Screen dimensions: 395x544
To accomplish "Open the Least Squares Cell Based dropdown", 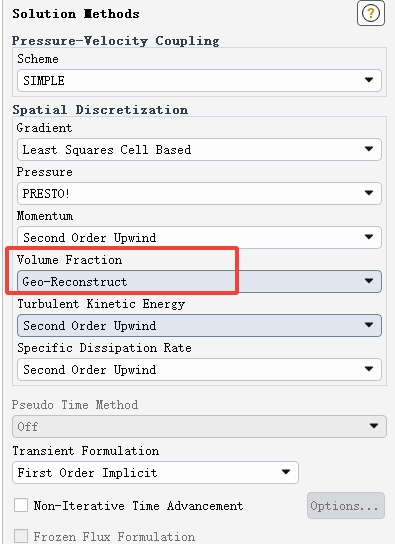I will point(199,150).
